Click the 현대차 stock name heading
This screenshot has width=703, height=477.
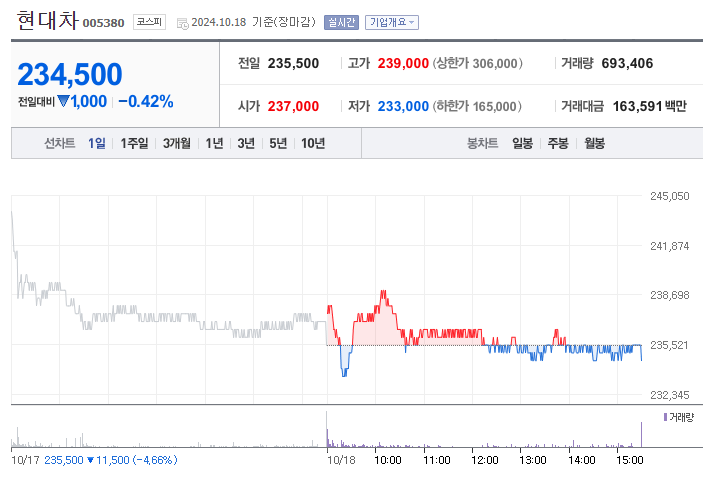point(48,21)
